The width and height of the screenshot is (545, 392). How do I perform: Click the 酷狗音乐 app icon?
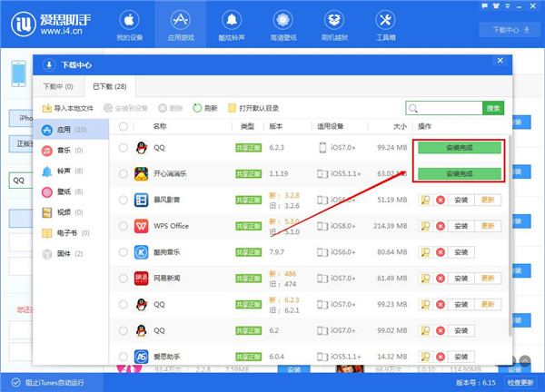coord(141,252)
